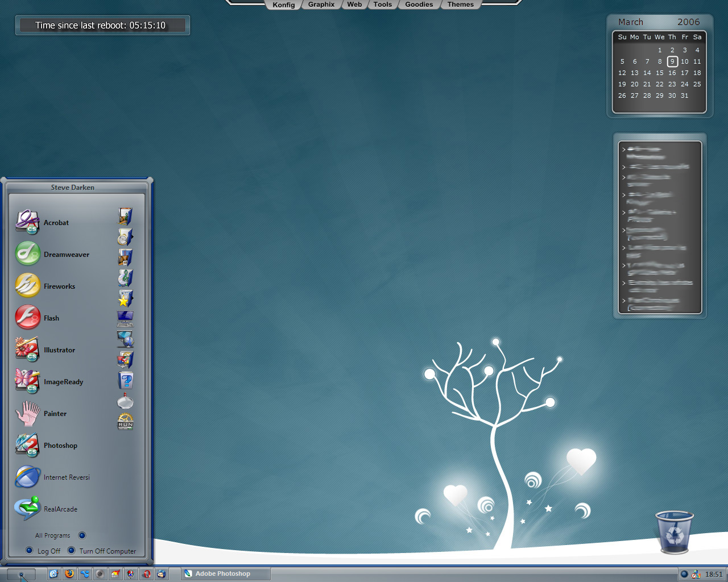Expand All Programs in the start menu

pos(60,535)
